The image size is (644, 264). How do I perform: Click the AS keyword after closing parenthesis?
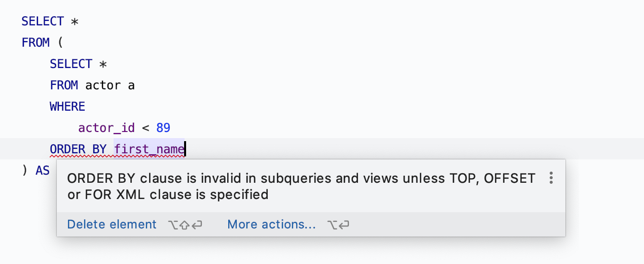(x=43, y=171)
